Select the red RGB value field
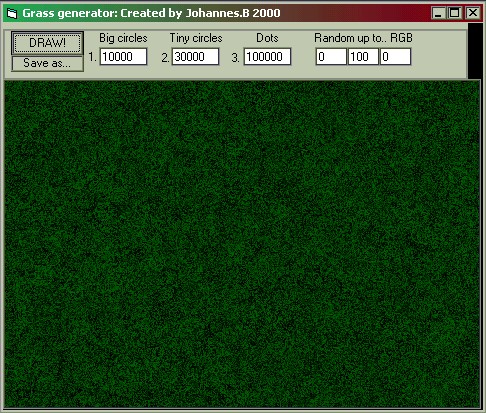 tap(331, 57)
